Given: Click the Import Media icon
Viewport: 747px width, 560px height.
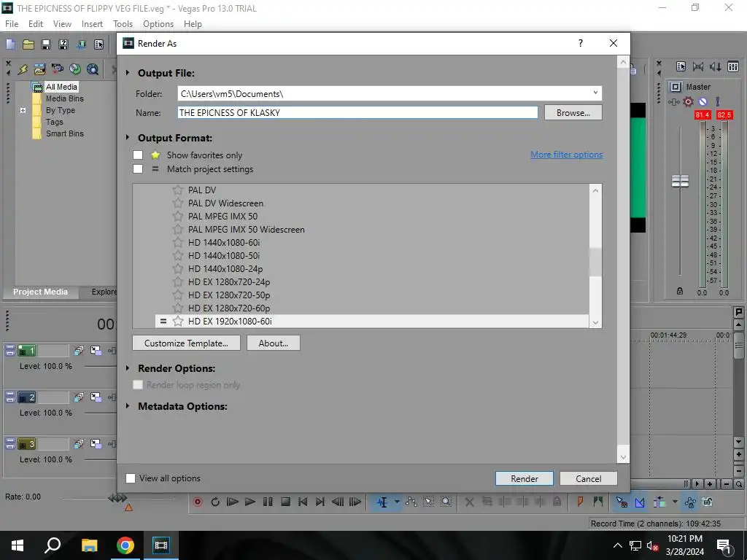Looking at the screenshot, I should (39, 69).
